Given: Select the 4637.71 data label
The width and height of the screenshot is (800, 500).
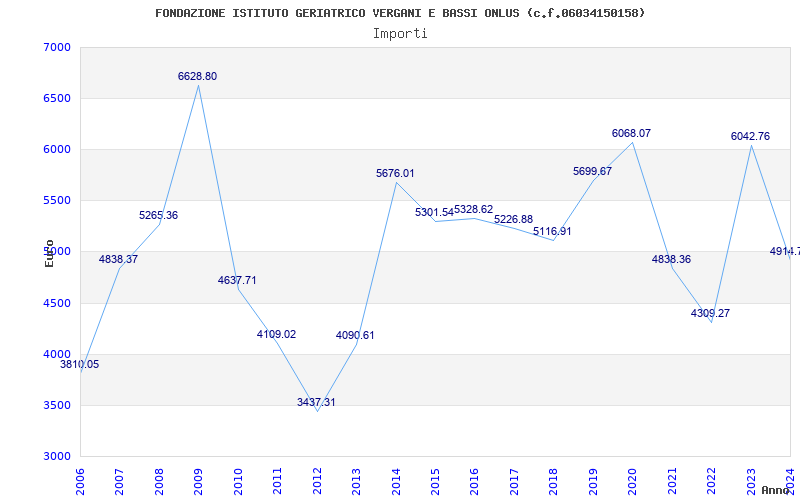Looking at the screenshot, I should pyautogui.click(x=237, y=280).
